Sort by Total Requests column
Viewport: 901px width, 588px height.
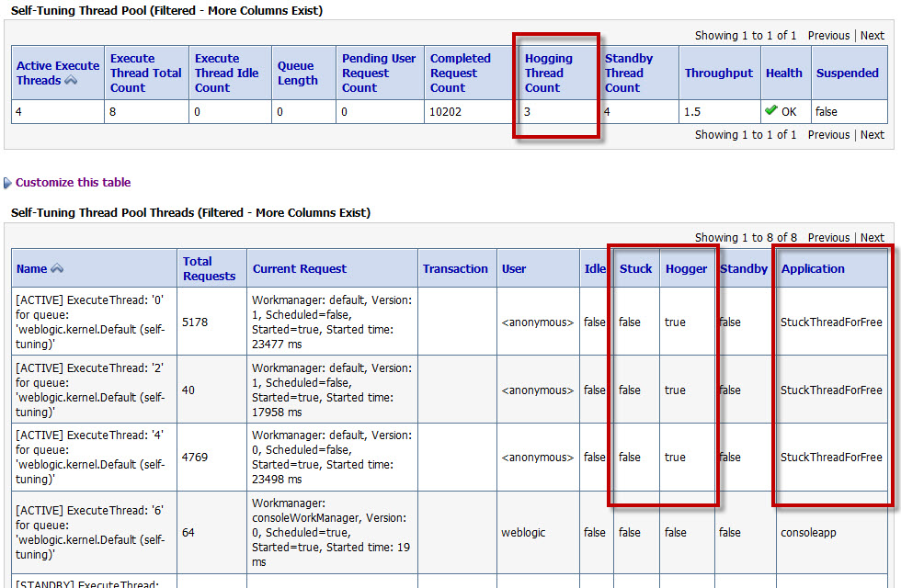pos(210,268)
